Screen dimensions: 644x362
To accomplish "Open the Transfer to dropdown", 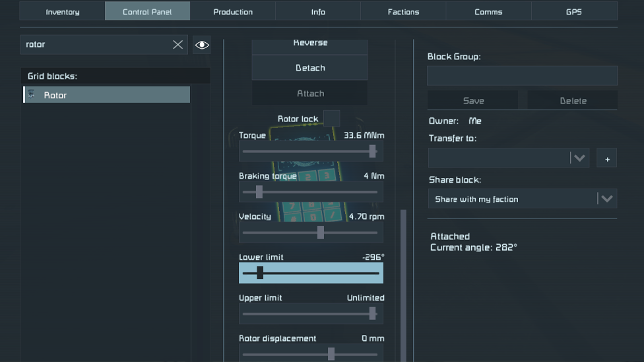I will tap(509, 158).
